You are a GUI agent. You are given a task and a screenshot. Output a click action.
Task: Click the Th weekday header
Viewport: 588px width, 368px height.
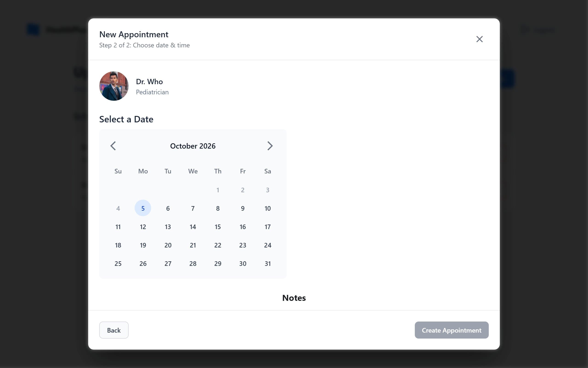(218, 171)
